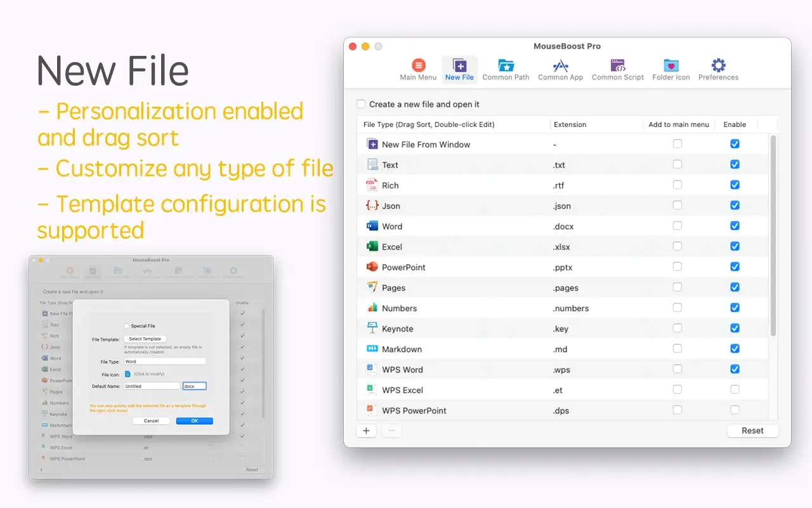The width and height of the screenshot is (812, 508).
Task: Select the Keynote row in file list
Action: tap(457, 328)
